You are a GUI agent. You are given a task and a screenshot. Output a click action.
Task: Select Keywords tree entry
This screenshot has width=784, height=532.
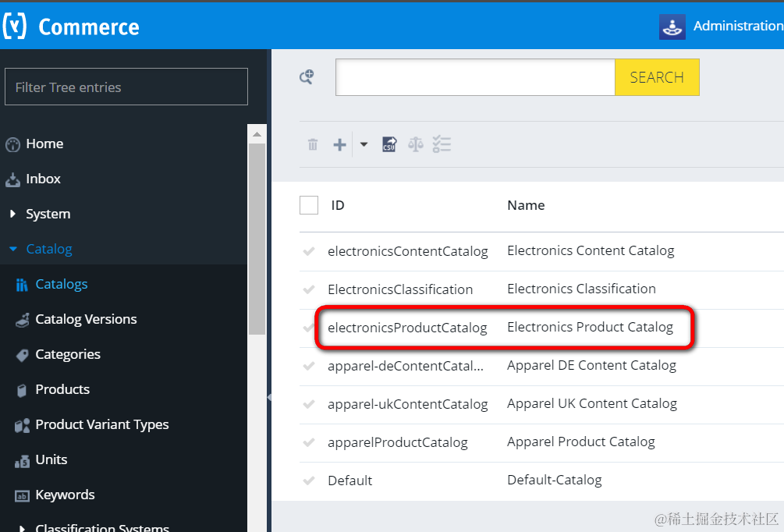(65, 495)
